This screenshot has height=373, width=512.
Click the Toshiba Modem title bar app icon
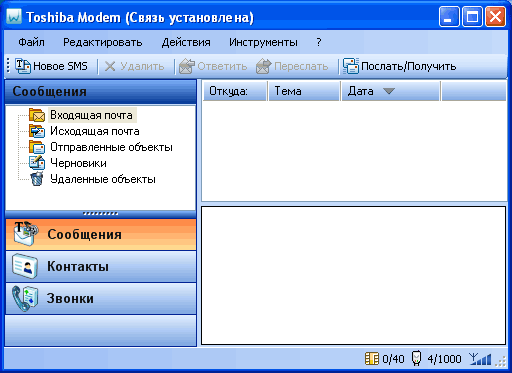14,16
